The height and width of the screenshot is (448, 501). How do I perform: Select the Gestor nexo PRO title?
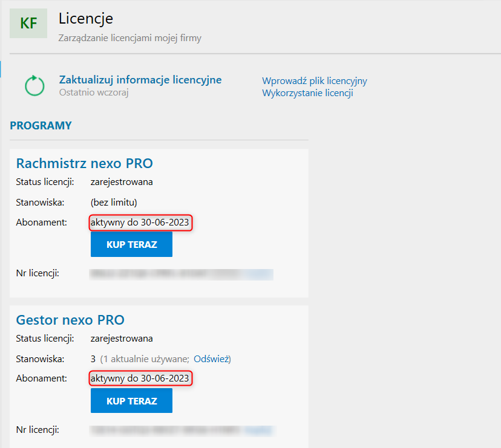[x=70, y=320]
